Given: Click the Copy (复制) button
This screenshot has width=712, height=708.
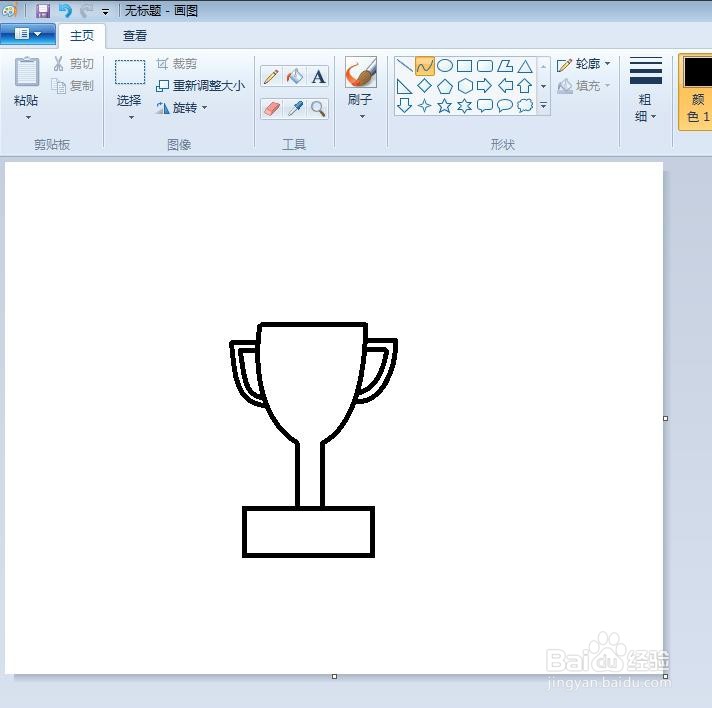Looking at the screenshot, I should tap(73, 85).
